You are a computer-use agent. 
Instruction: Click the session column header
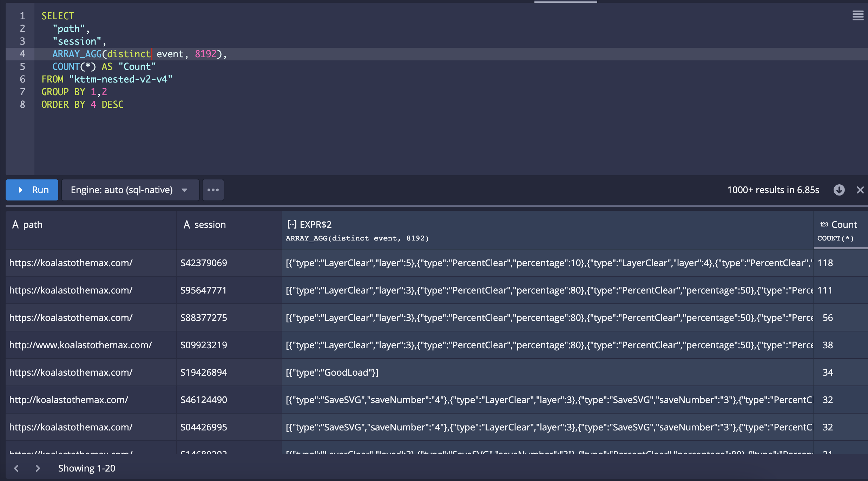click(x=210, y=225)
